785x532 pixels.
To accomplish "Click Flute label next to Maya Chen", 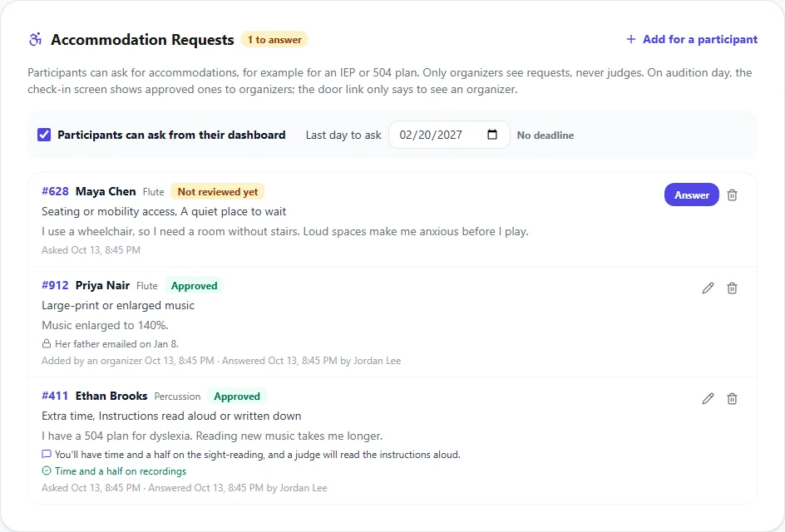I will click(153, 192).
